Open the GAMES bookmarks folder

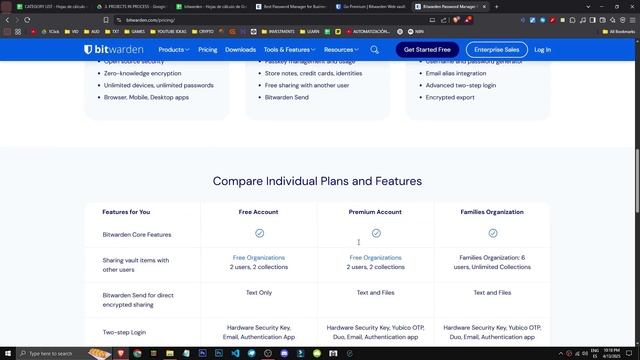tap(134, 31)
